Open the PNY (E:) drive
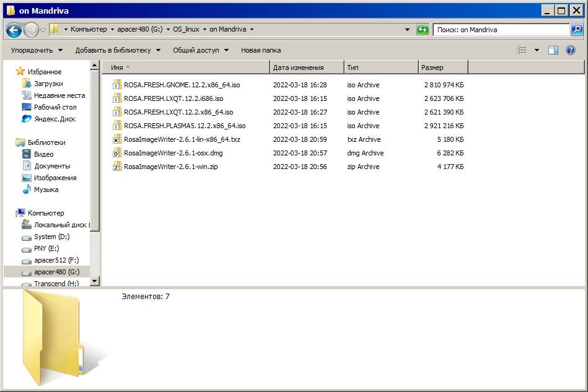The width and height of the screenshot is (588, 392). 46,248
